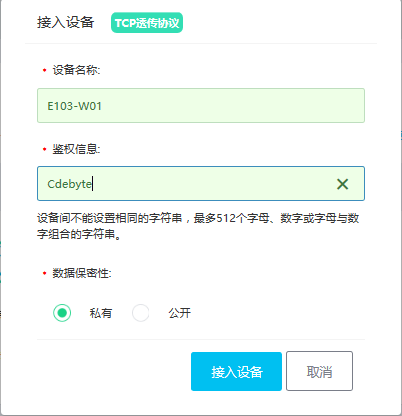402x416 pixels.
Task: Focus the 设备名称 input containing E103-W01
Action: point(201,106)
